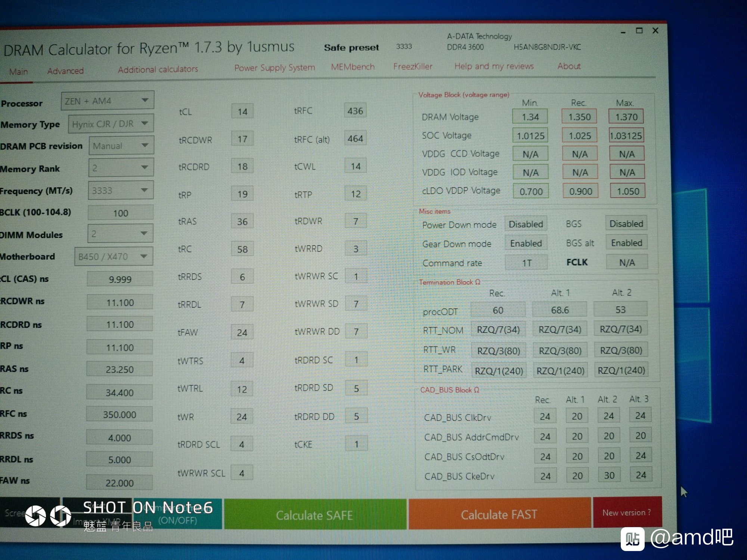Open the Memory Rank dropdown

(x=121, y=168)
